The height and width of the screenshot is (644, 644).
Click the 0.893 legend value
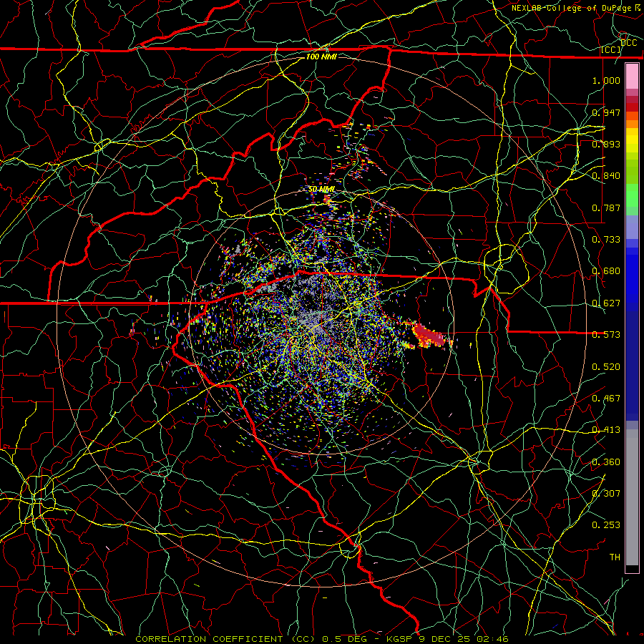(x=606, y=144)
